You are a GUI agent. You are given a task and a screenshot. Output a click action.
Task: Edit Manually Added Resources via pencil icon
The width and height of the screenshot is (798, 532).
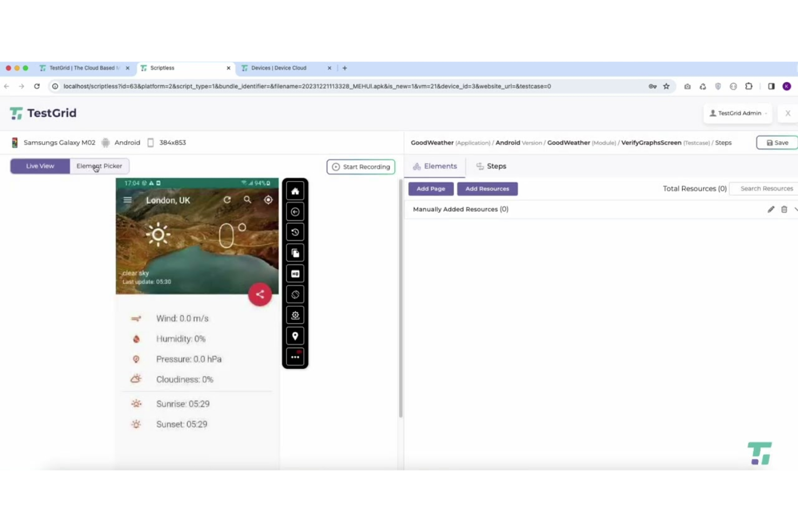[x=771, y=209]
